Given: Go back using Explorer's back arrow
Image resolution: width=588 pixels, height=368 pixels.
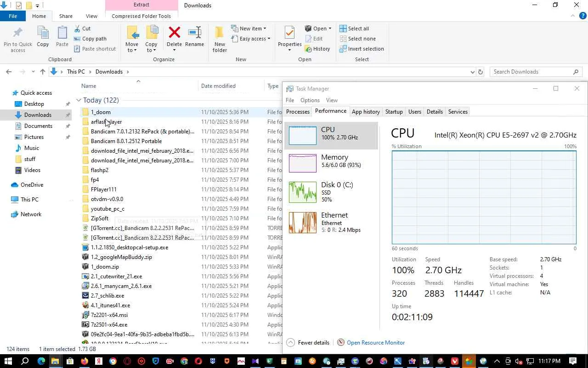Looking at the screenshot, I should (x=9, y=72).
